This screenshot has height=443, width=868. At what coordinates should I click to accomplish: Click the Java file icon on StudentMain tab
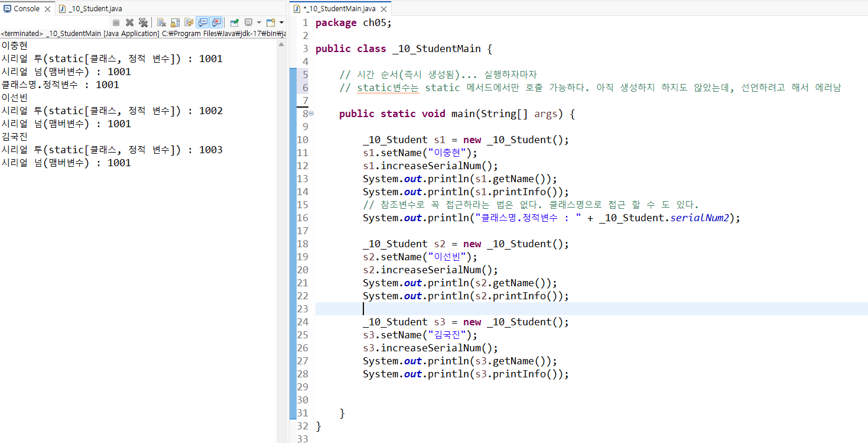click(x=297, y=9)
